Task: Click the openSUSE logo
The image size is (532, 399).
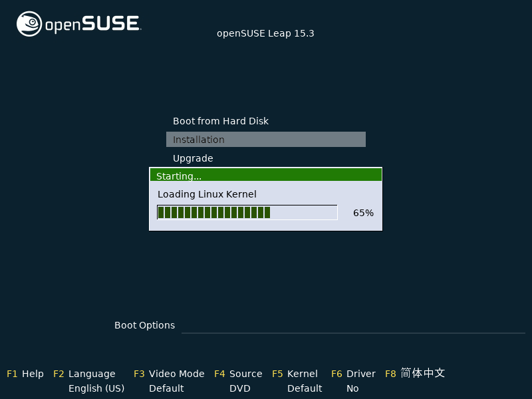Action: 78,24
